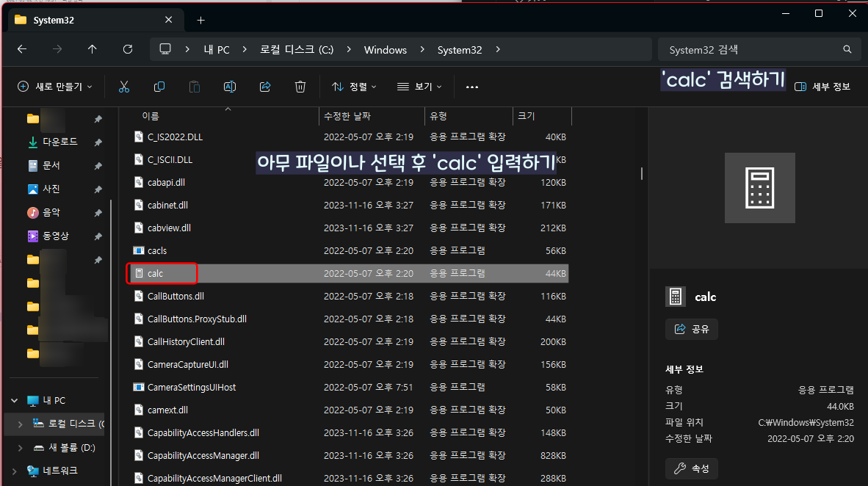868x486 pixels.
Task: Open a new tab with plus button
Action: (201, 21)
